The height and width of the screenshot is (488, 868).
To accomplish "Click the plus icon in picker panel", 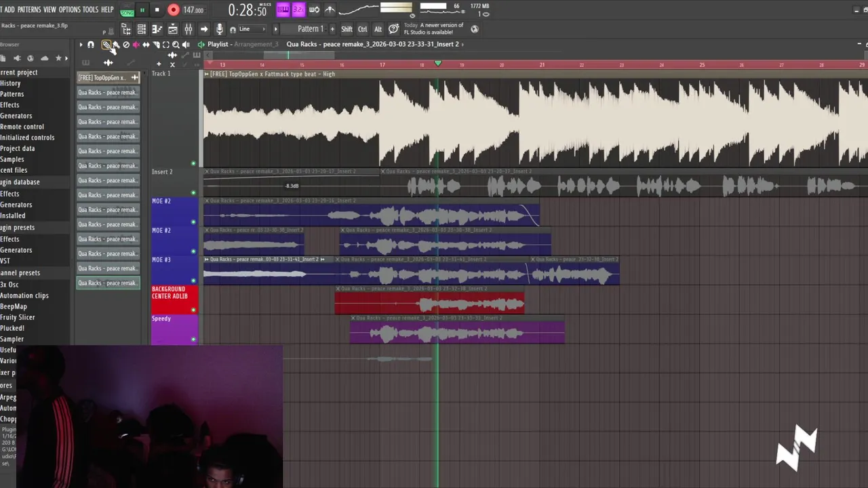I will (x=159, y=64).
